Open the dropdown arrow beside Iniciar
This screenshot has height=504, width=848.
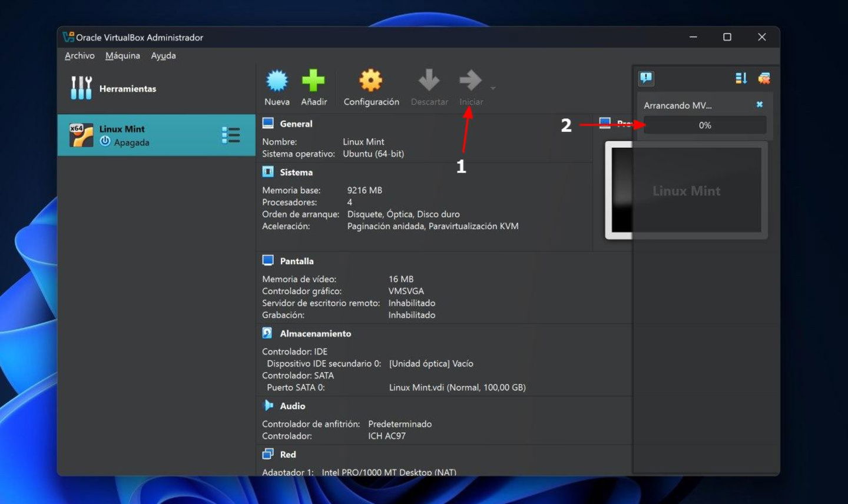pos(493,88)
